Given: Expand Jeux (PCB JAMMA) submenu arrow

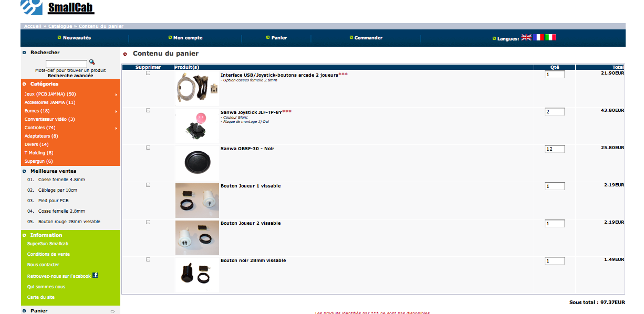Looking at the screenshot, I should coord(116,95).
